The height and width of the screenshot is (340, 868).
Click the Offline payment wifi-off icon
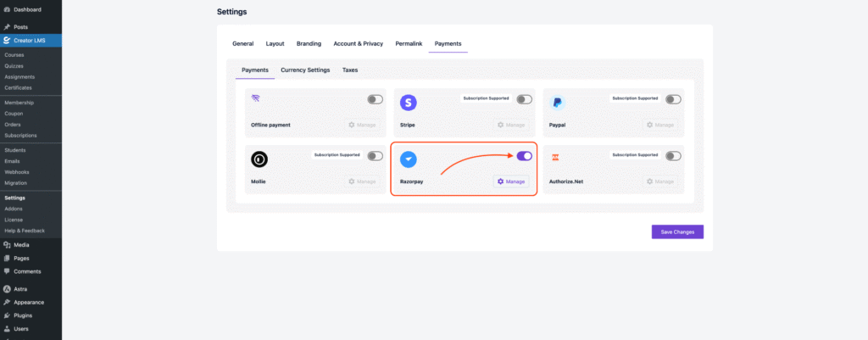click(x=255, y=98)
